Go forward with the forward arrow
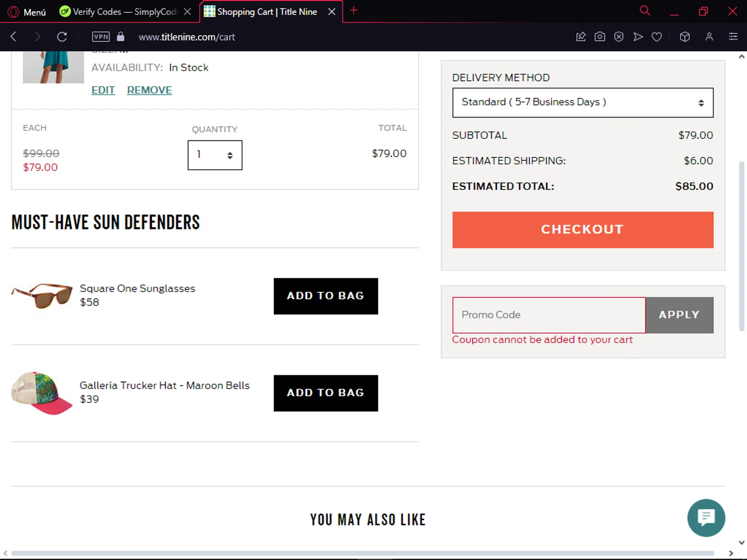Image resolution: width=747 pixels, height=560 pixels. 37,36
